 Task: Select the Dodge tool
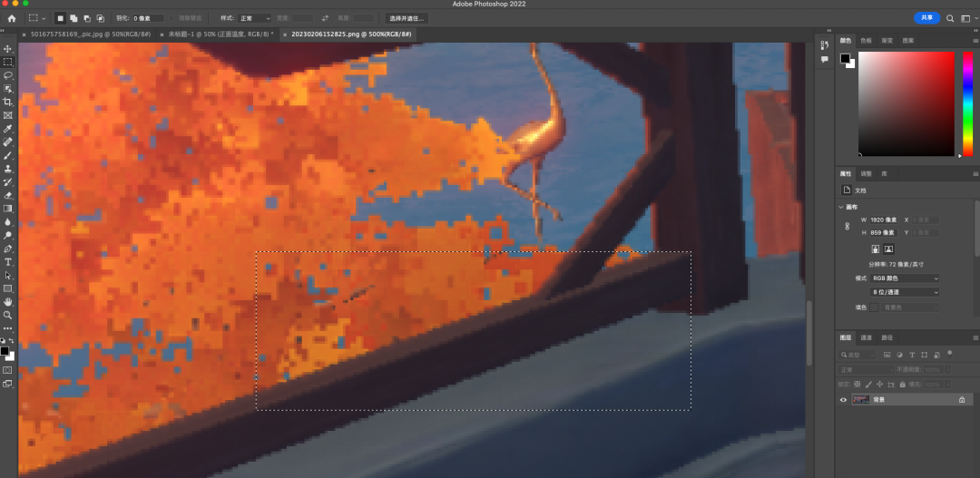tap(8, 236)
